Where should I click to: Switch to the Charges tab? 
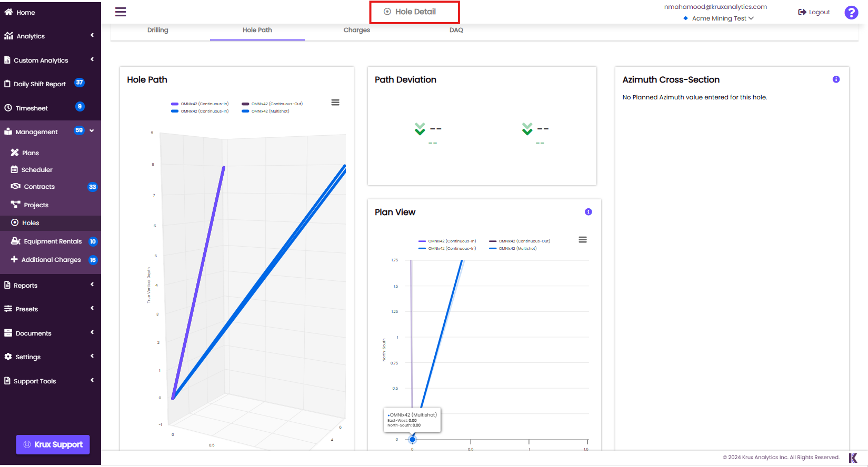[356, 30]
